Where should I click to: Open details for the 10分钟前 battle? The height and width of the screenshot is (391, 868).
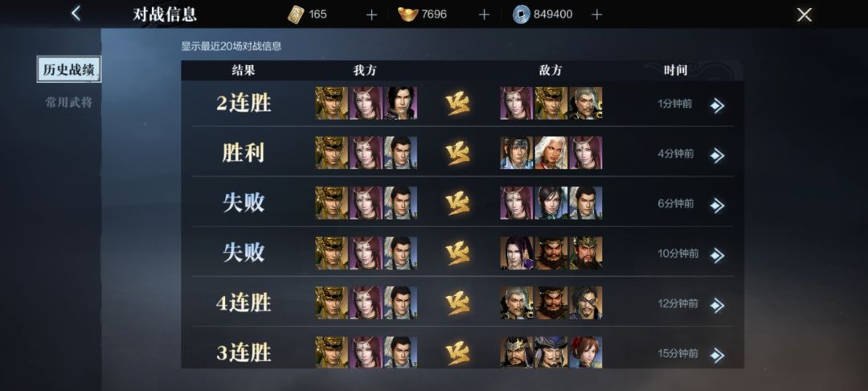pyautogui.click(x=718, y=255)
